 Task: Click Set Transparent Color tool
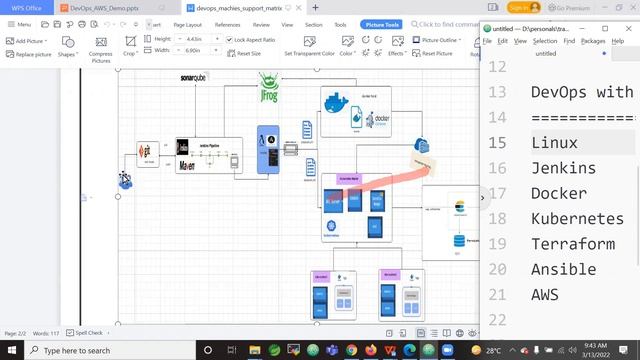pos(309,46)
